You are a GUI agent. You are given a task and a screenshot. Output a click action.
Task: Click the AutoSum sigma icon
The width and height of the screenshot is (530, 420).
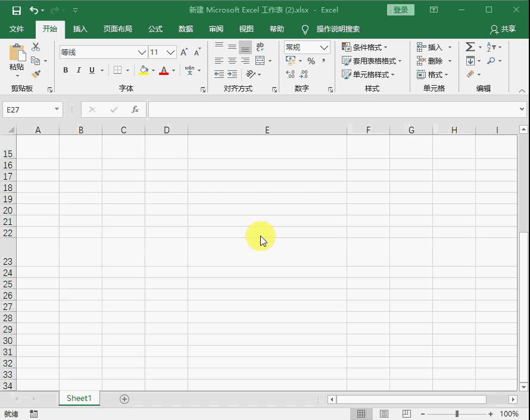click(x=470, y=47)
